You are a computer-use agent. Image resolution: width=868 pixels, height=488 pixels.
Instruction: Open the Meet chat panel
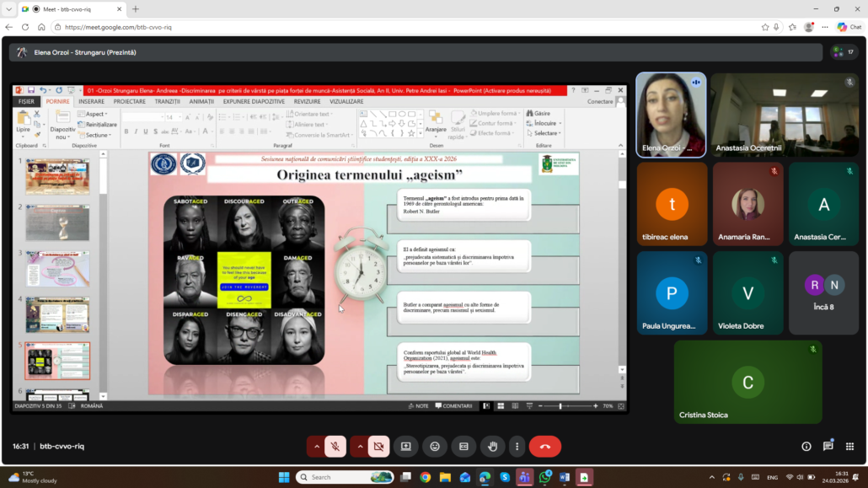click(828, 447)
